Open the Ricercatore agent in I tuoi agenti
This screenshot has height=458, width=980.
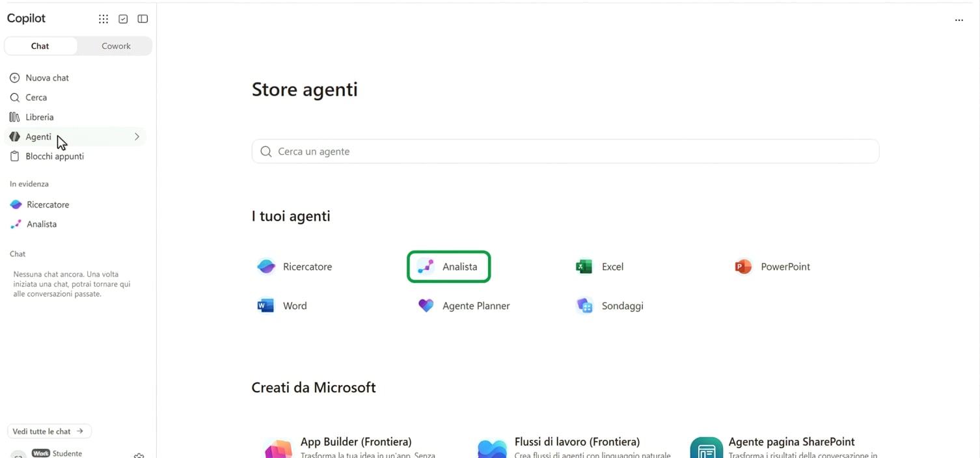[x=295, y=267]
